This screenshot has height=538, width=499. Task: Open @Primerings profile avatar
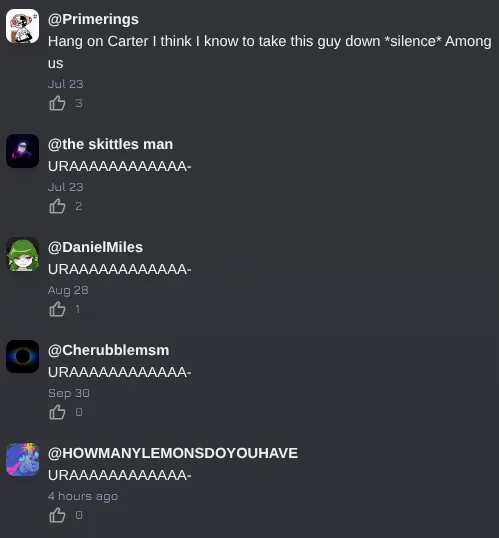pos(23,26)
